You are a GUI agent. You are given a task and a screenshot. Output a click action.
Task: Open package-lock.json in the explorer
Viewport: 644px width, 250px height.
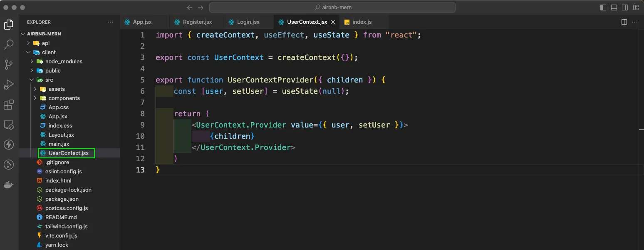coord(69,190)
